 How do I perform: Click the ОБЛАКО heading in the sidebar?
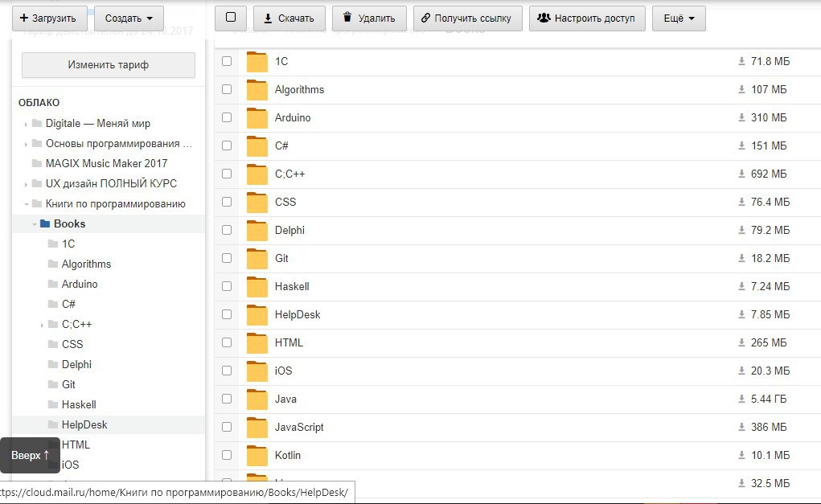click(x=39, y=103)
